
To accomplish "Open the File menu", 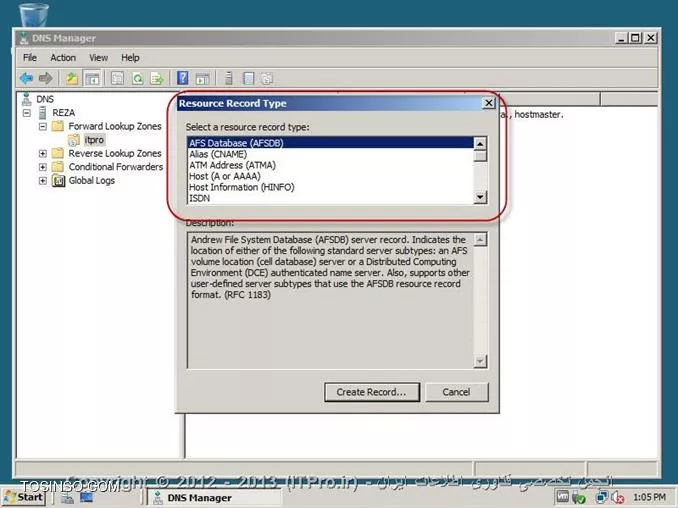I will (30, 58).
